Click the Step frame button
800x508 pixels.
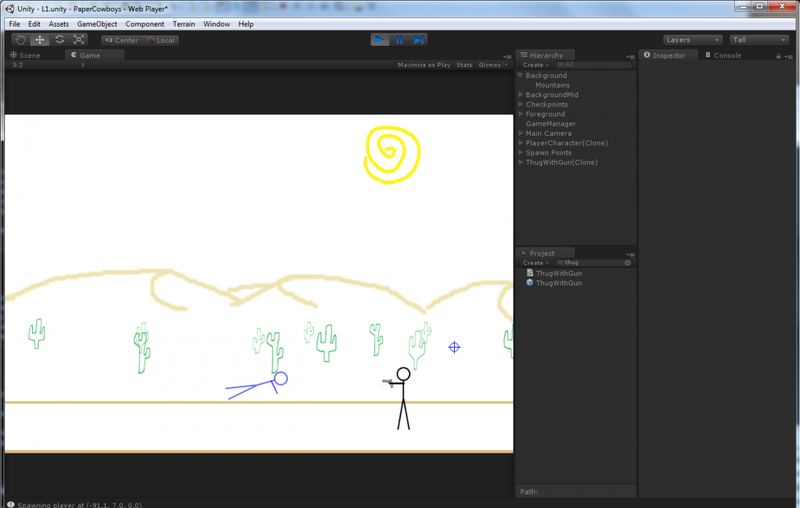pos(418,40)
